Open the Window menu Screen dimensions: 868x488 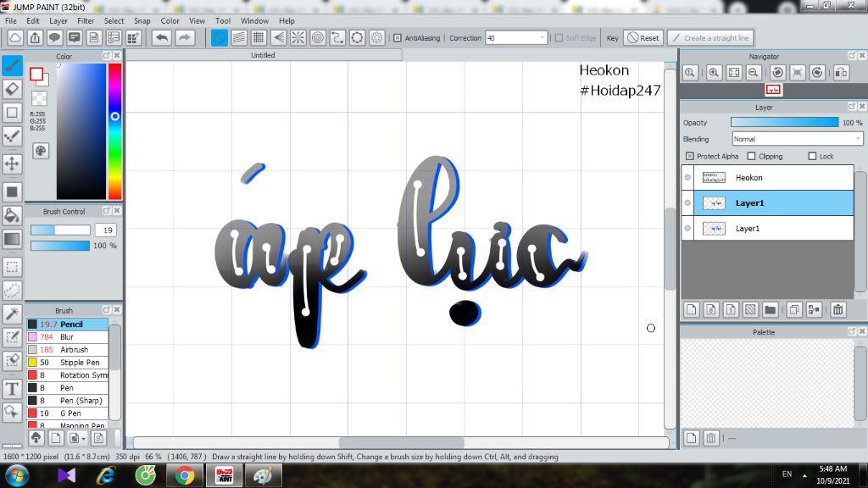(254, 20)
